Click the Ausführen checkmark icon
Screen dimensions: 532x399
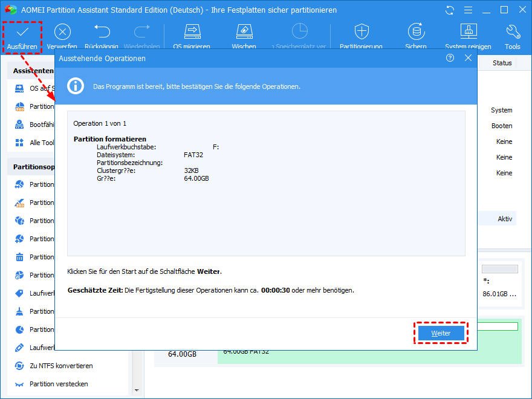(x=22, y=32)
